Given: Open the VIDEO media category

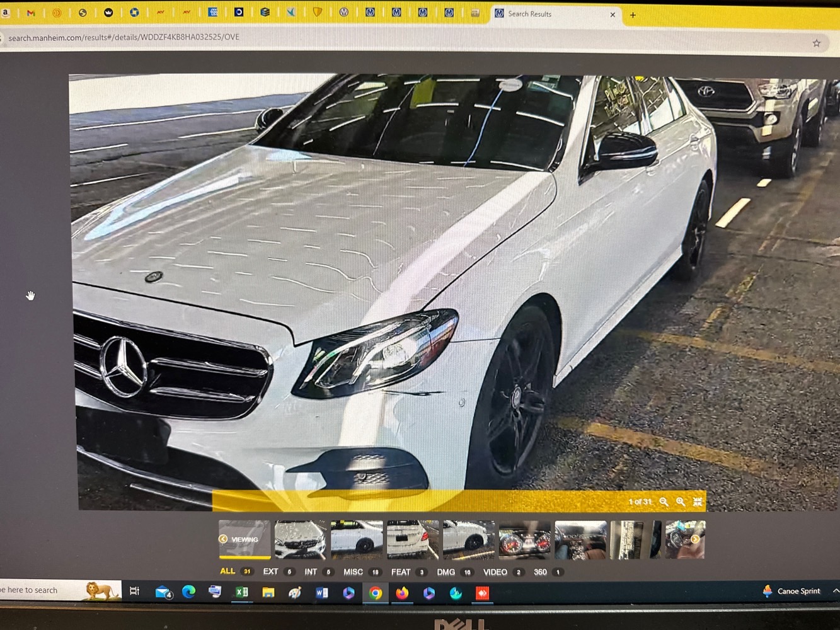Looking at the screenshot, I should click(x=503, y=571).
